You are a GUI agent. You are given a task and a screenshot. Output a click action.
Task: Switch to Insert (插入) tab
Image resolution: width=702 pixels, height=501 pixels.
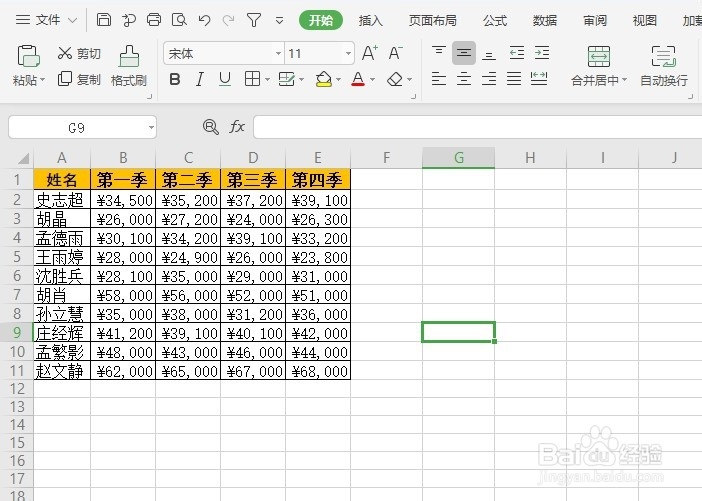coord(371,20)
